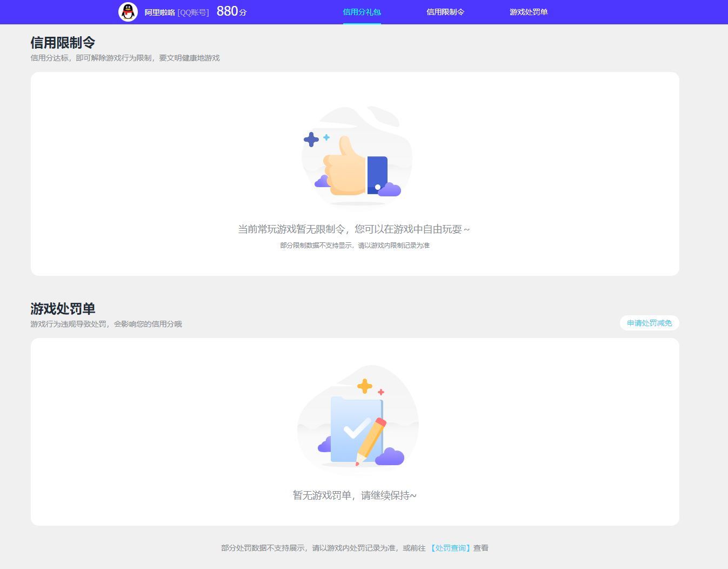This screenshot has width=728, height=569.
Task: Click the orange plus sparkle above the folder
Action: pos(365,387)
